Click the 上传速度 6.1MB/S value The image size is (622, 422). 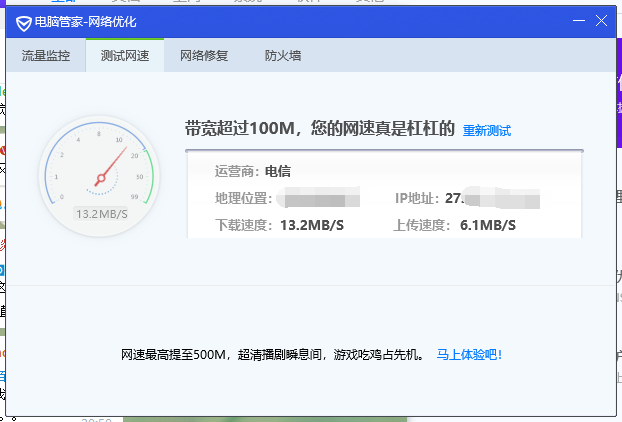coord(488,225)
